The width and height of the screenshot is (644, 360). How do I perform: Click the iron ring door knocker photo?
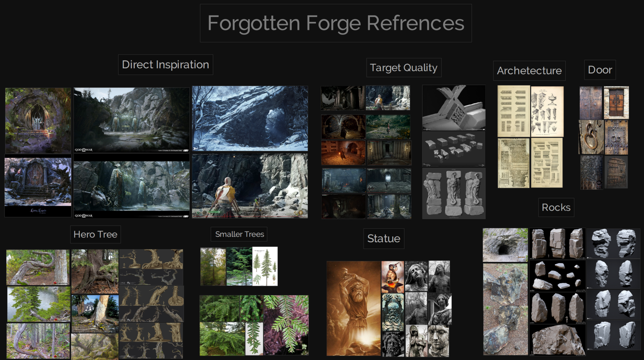(591, 137)
